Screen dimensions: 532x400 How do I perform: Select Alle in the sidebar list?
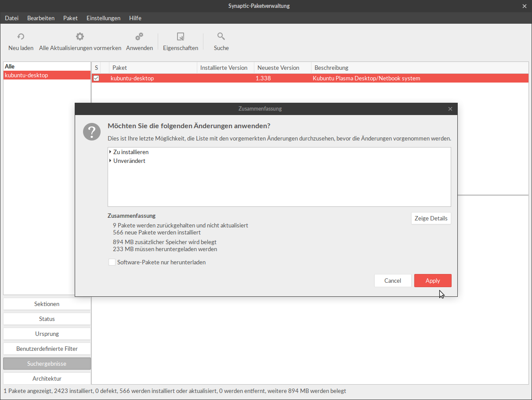47,66
